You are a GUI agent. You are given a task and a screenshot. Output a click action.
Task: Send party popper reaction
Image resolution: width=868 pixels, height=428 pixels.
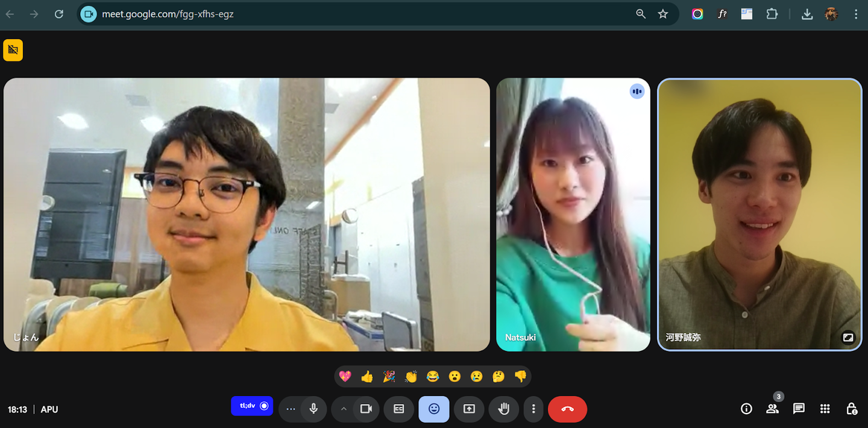click(389, 377)
